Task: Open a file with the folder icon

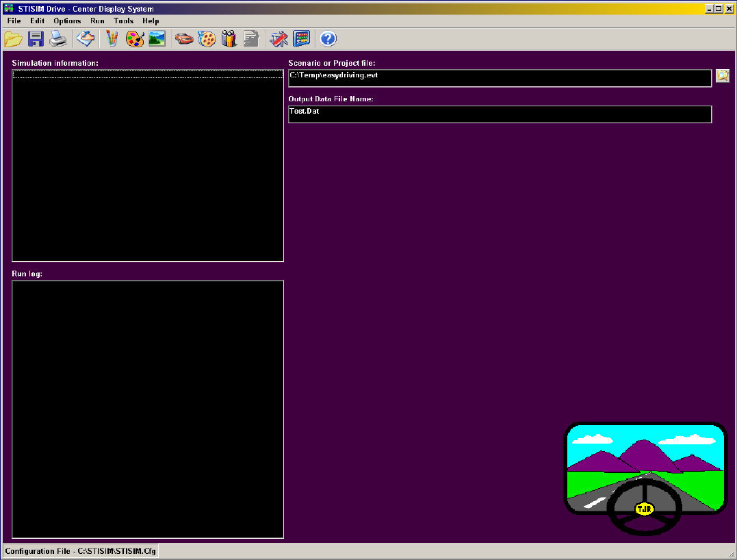Action: pos(13,39)
